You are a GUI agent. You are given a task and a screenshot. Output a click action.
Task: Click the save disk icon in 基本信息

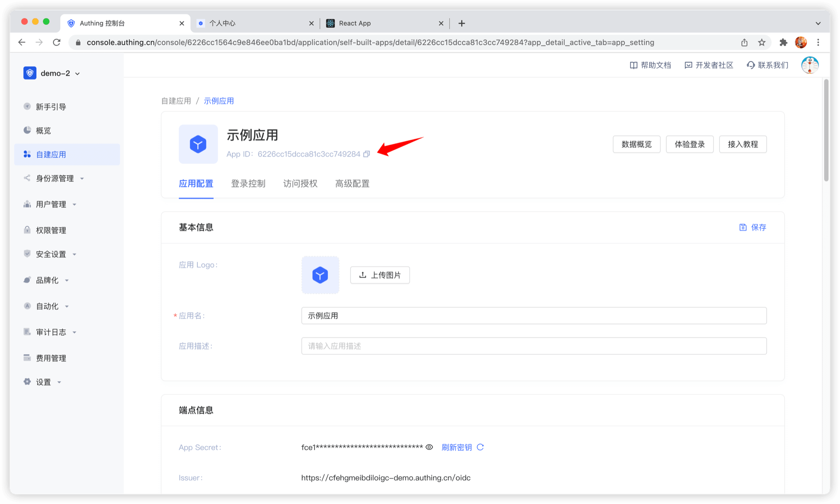(743, 227)
